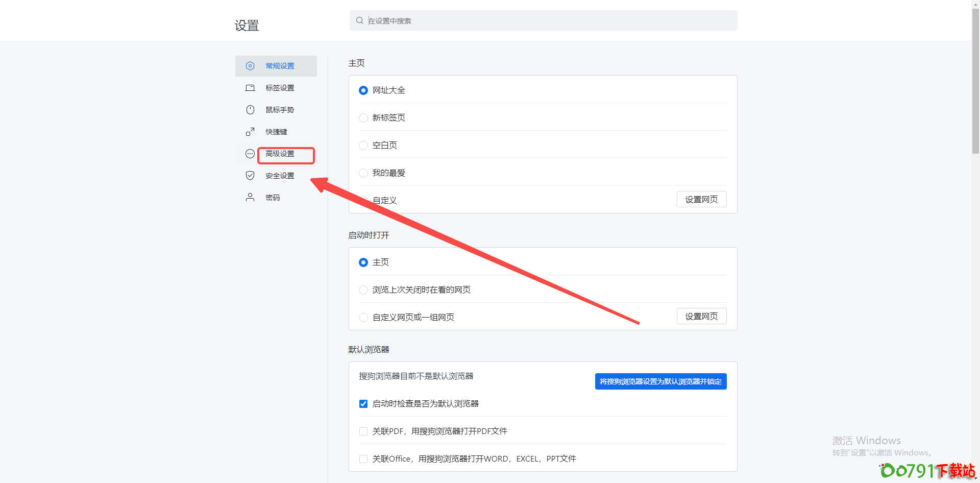
Task: Click the 自定义 homepage label
Action: pyautogui.click(x=385, y=201)
